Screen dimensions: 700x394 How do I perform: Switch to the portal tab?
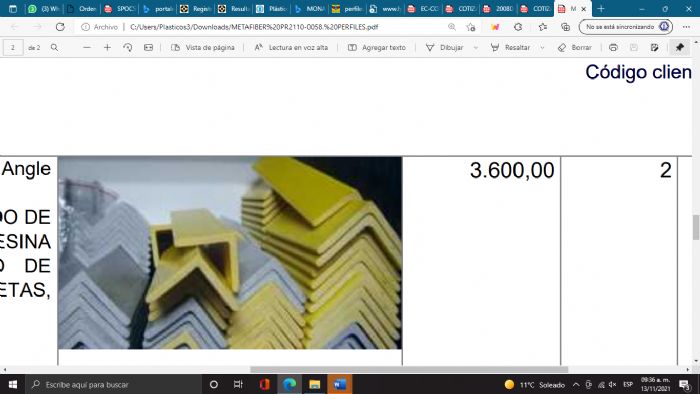click(157, 8)
